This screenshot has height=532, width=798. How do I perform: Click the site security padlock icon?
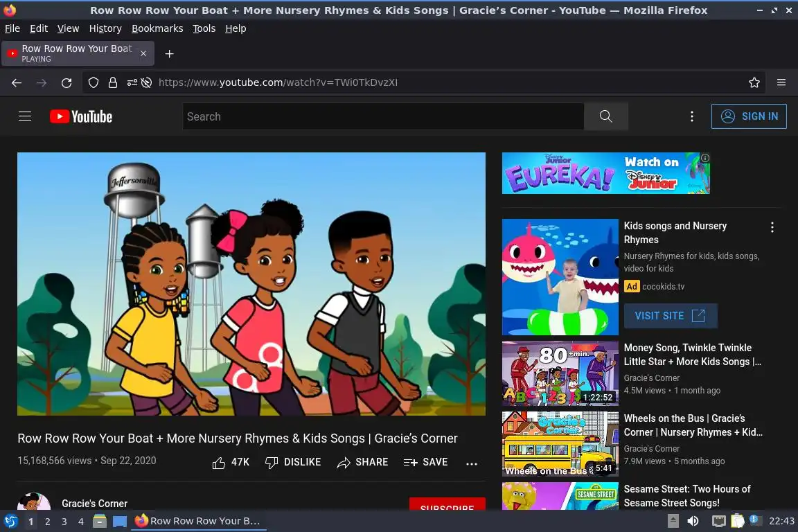pos(113,82)
